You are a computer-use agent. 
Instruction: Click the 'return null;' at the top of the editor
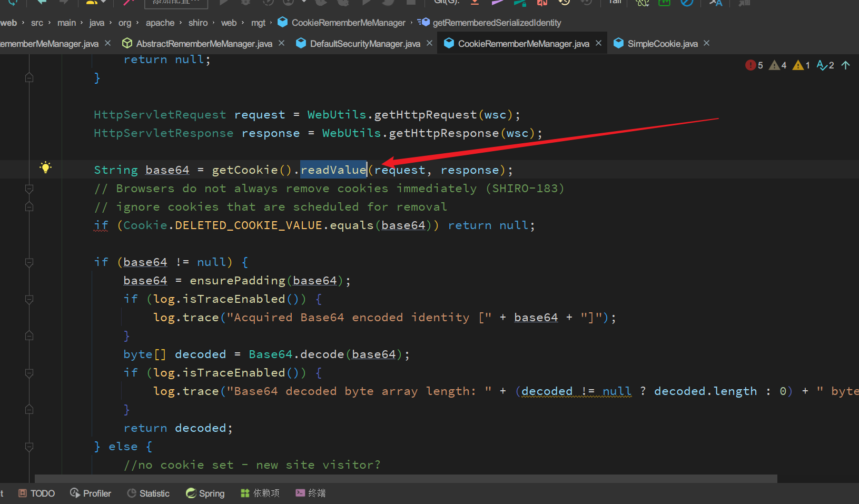pos(167,60)
